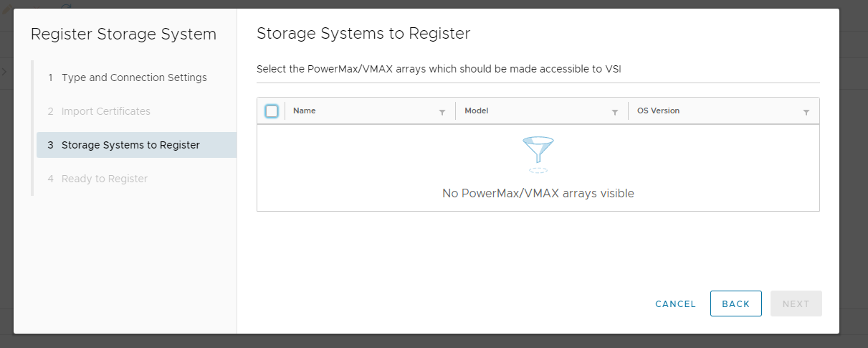868x348 pixels.
Task: Select the Import Certificates step
Action: [105, 111]
